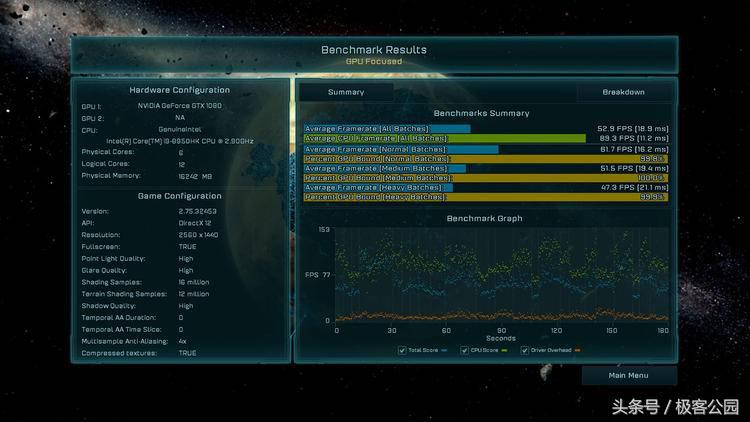This screenshot has width=750, height=422.
Task: Click the 'Compressed textures:' label
Action: [x=119, y=353]
